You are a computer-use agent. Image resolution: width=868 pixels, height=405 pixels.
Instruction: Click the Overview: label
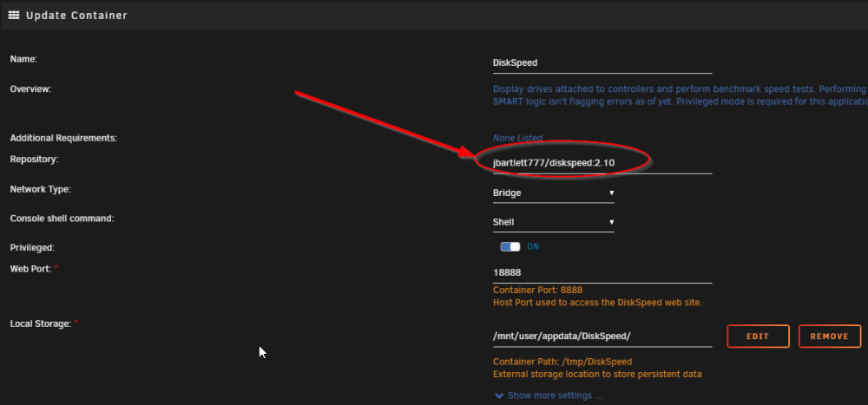30,88
